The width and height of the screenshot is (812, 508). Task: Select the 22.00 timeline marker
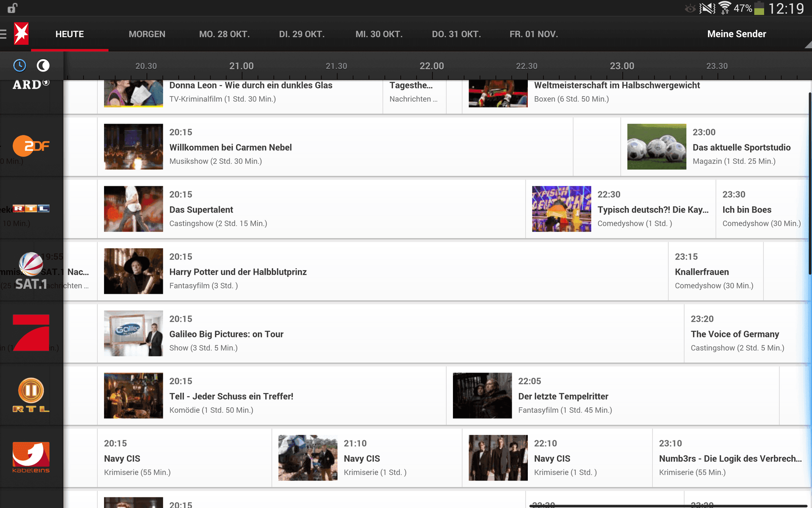tap(432, 66)
